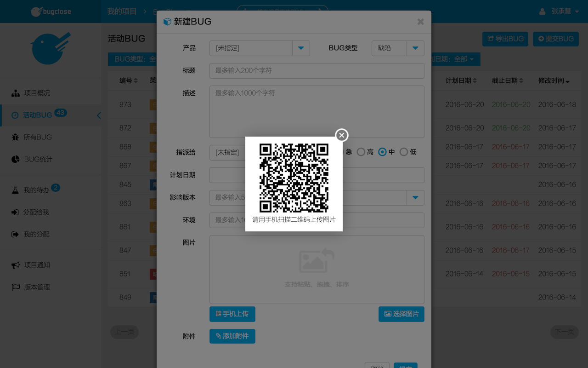Open 所有BUG in the sidebar
This screenshot has width=588, height=368.
click(x=51, y=137)
